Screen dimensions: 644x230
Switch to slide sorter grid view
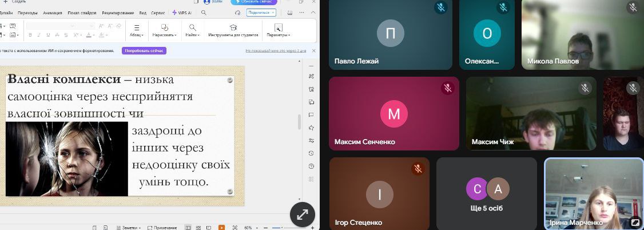point(197,227)
